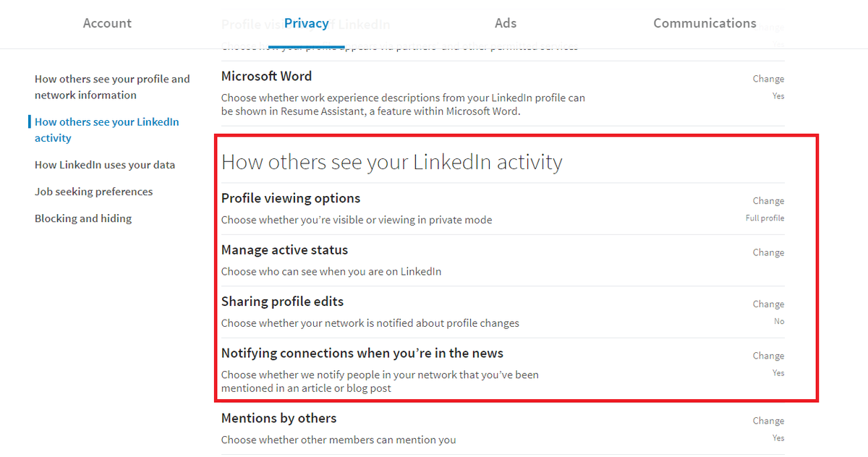
Task: Open the Blocking and hiding settings
Action: (x=83, y=218)
